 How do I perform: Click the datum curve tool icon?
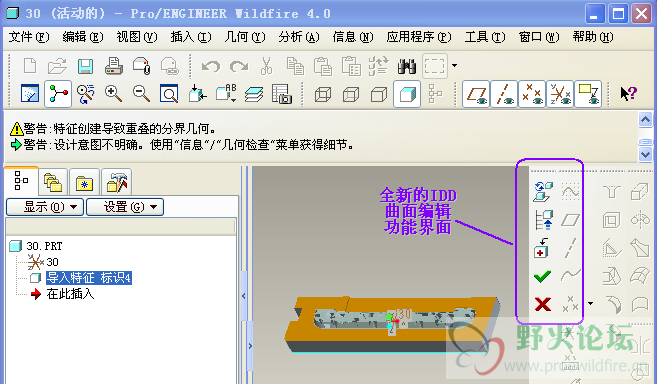571,275
